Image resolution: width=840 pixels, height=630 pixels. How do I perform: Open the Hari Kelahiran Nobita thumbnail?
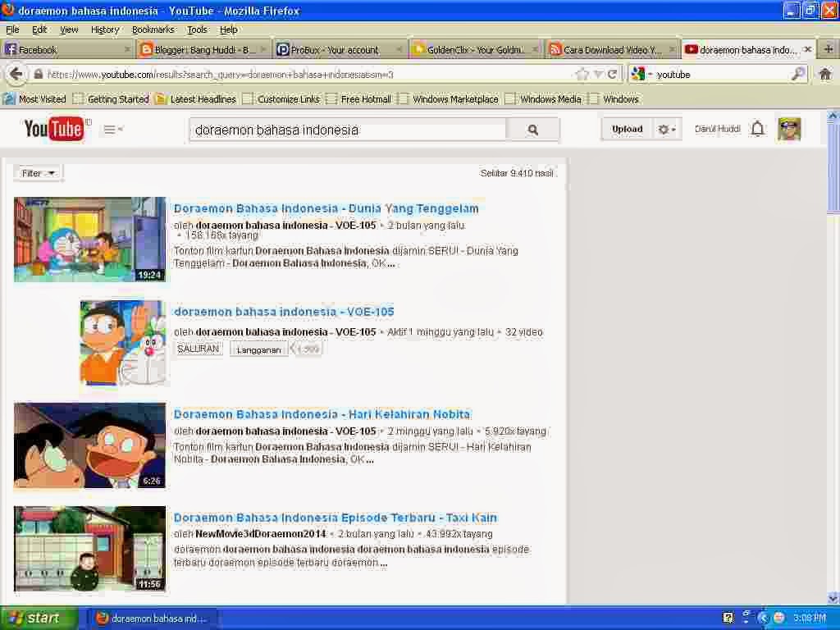click(x=89, y=445)
